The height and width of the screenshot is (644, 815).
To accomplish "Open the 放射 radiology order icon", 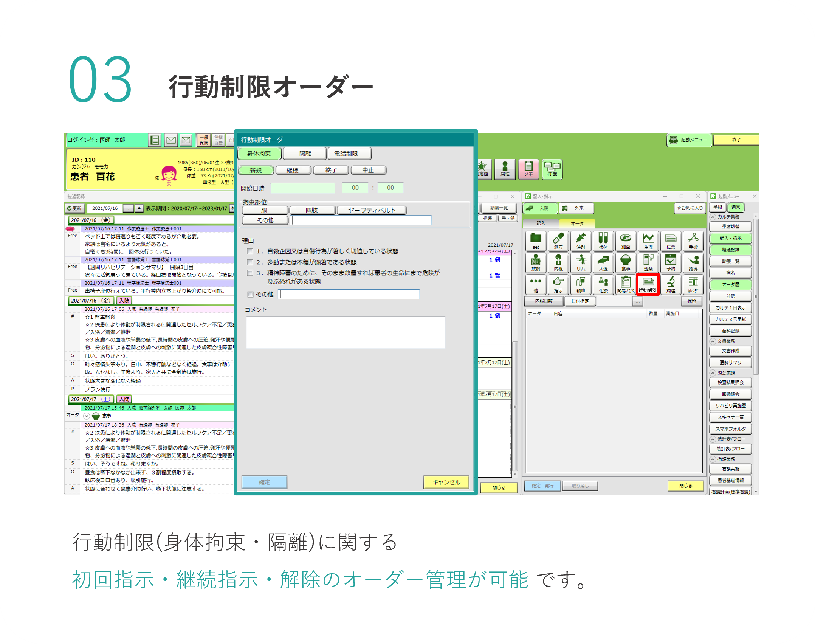I will [536, 263].
